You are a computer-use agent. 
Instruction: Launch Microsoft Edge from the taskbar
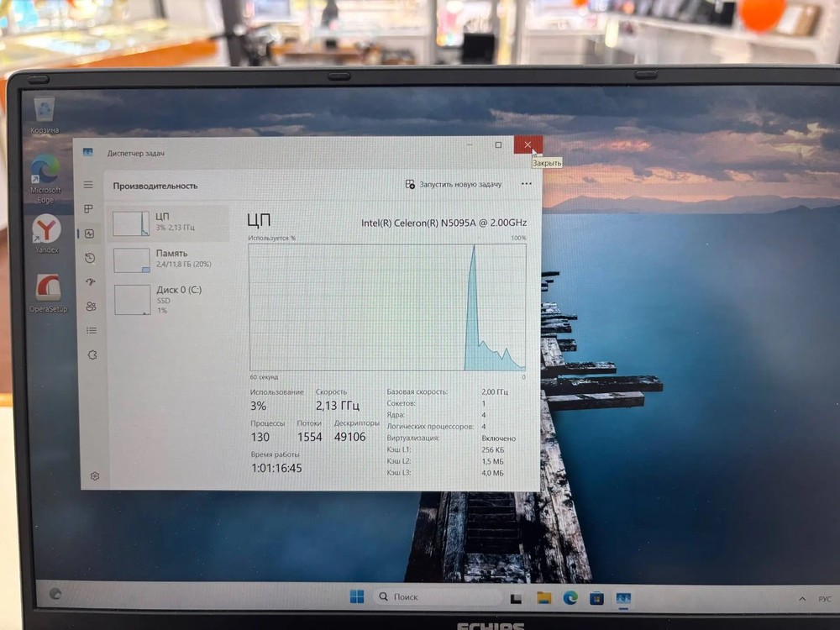[x=570, y=597]
